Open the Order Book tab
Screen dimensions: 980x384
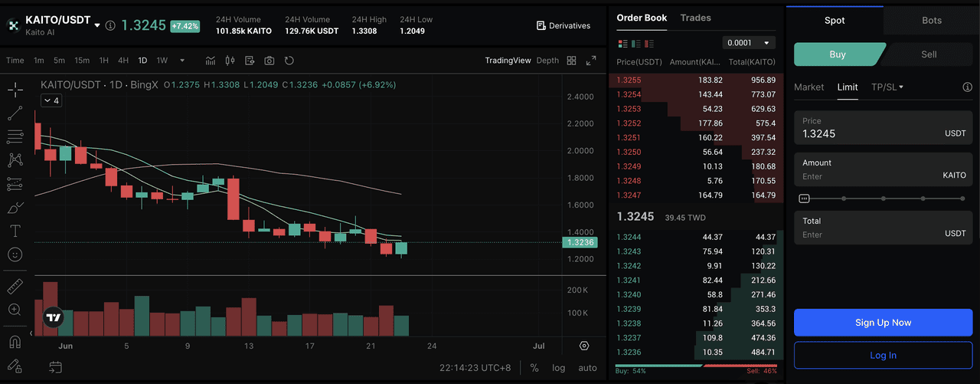[x=642, y=18]
